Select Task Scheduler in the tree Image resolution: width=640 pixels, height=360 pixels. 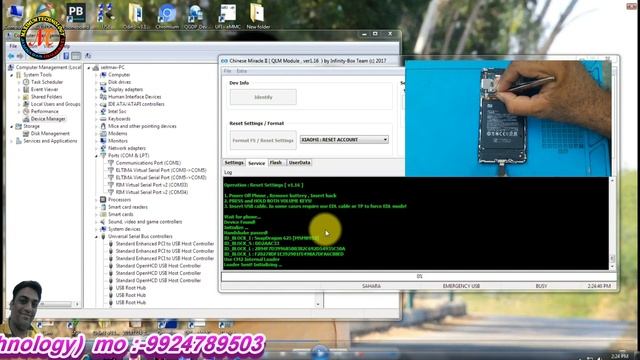tap(47, 82)
